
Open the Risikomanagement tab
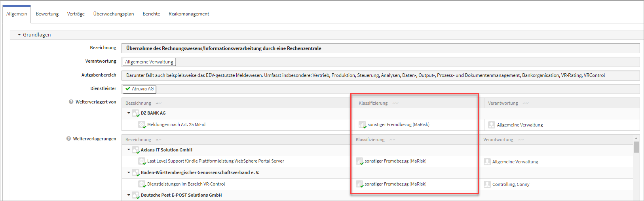coord(189,14)
